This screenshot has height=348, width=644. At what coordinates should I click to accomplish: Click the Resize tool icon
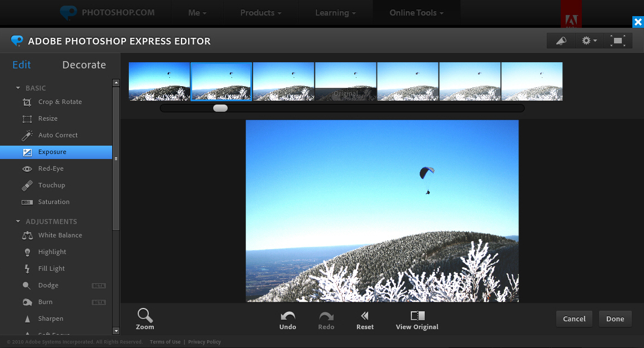(27, 119)
